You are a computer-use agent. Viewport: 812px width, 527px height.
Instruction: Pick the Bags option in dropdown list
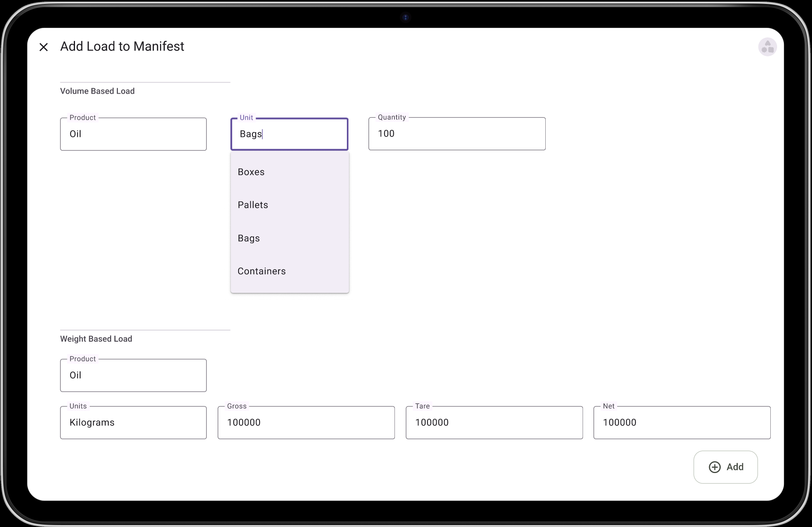(249, 238)
